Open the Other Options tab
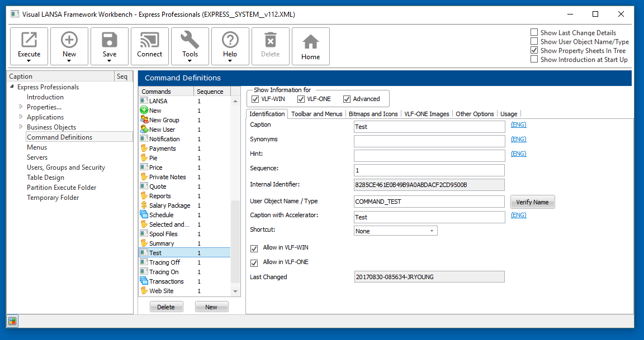 pos(475,113)
